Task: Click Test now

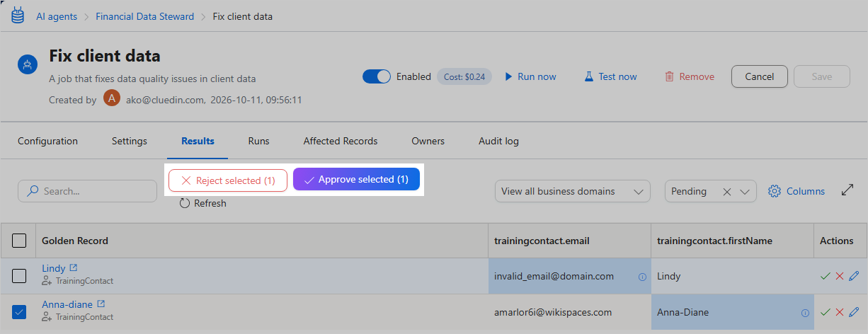Action: pyautogui.click(x=610, y=76)
